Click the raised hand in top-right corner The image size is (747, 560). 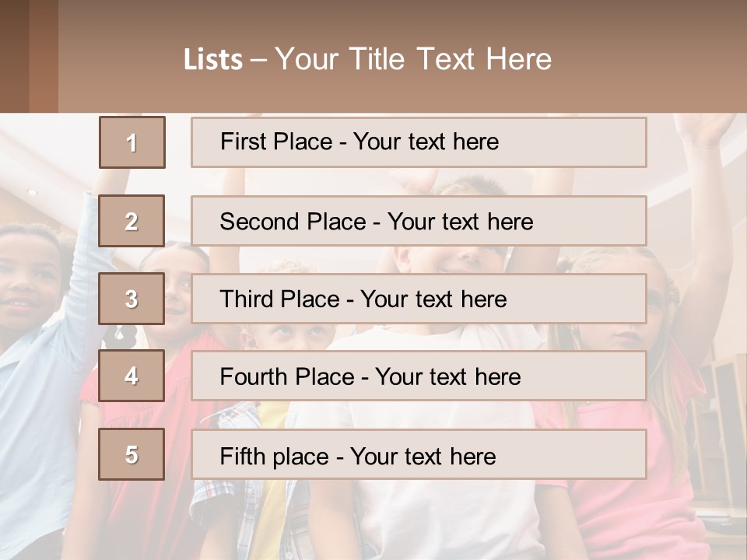pyautogui.click(x=703, y=128)
